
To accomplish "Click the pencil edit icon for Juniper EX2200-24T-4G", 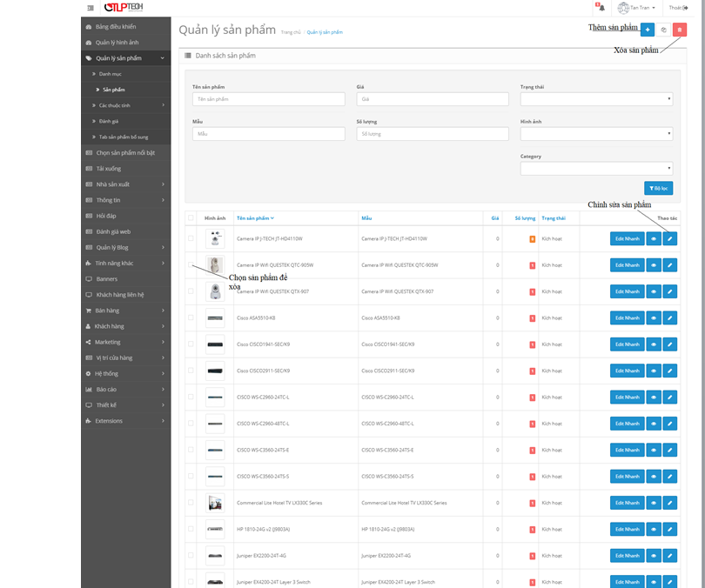I will pyautogui.click(x=670, y=556).
